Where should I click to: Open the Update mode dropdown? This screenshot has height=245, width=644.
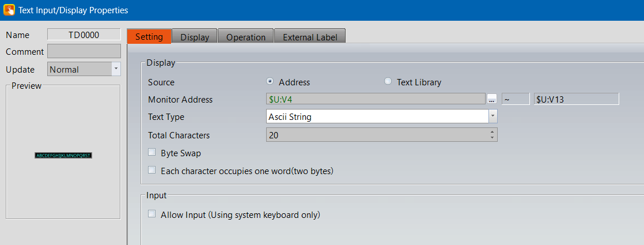(x=116, y=69)
